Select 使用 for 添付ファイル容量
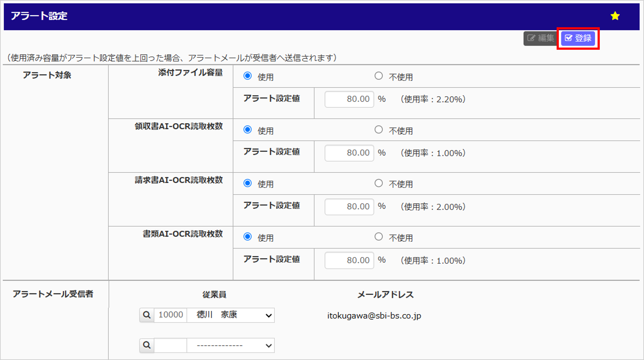 (247, 76)
